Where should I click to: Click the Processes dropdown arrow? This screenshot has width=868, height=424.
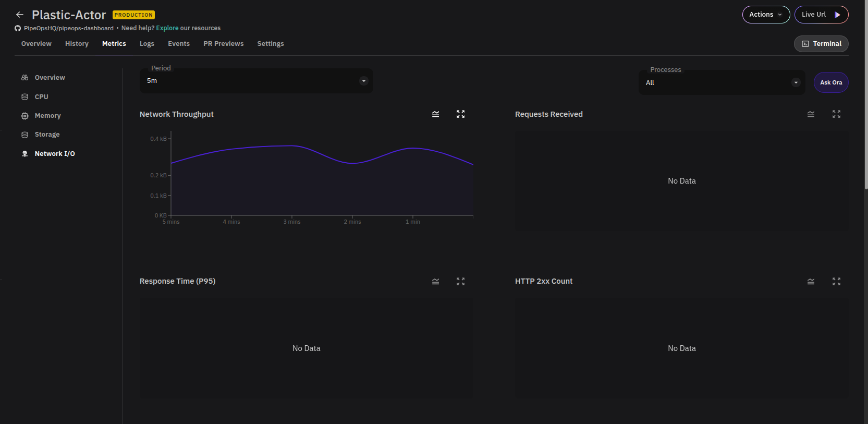796,82
